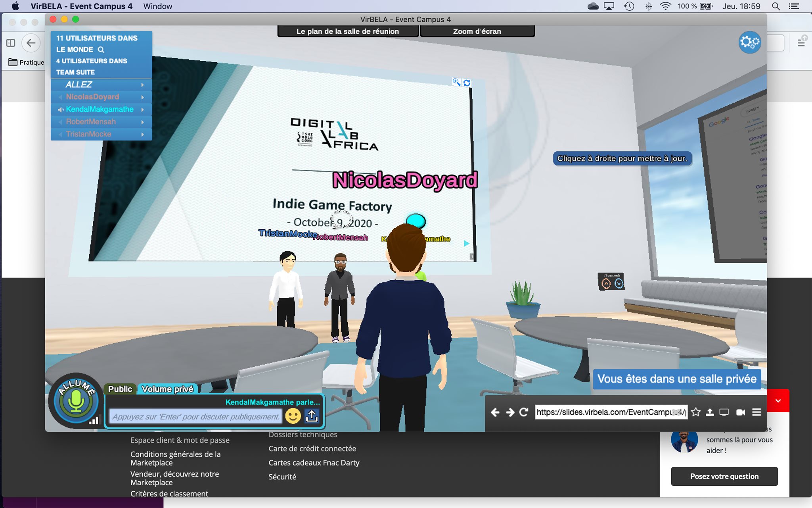Click the upload icon in web bar
This screenshot has width=812, height=508.
(710, 412)
